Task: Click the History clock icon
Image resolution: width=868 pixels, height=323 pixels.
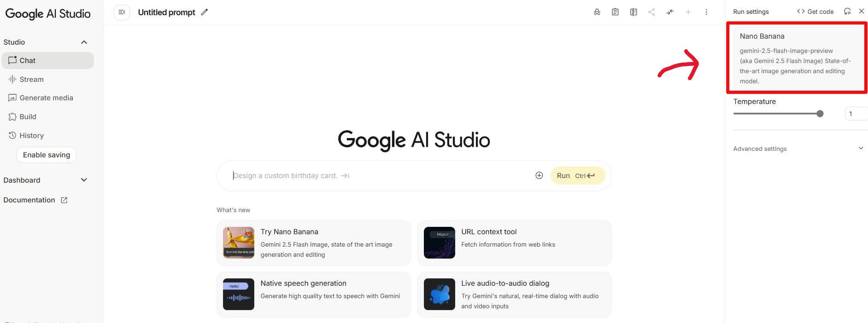Action: point(12,135)
